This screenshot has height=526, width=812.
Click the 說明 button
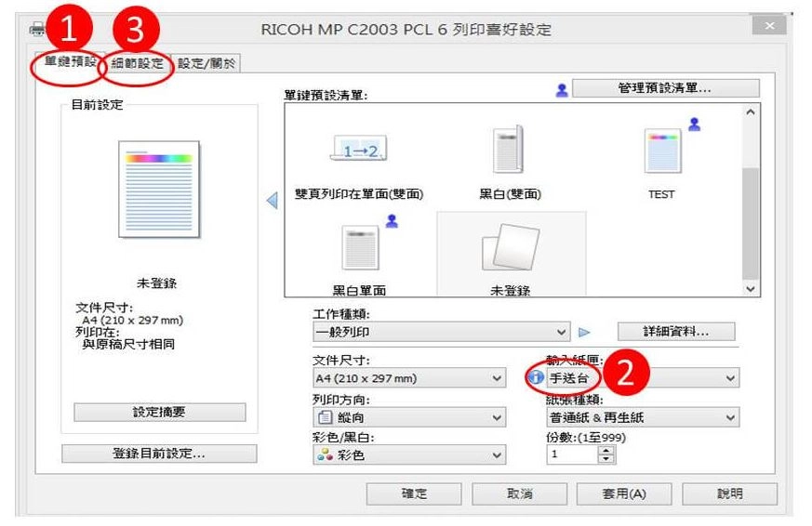click(x=729, y=493)
